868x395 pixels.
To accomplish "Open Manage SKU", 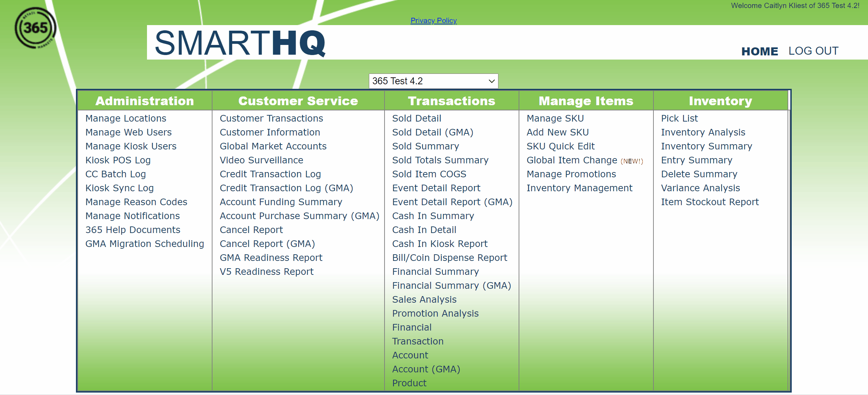I will [555, 118].
